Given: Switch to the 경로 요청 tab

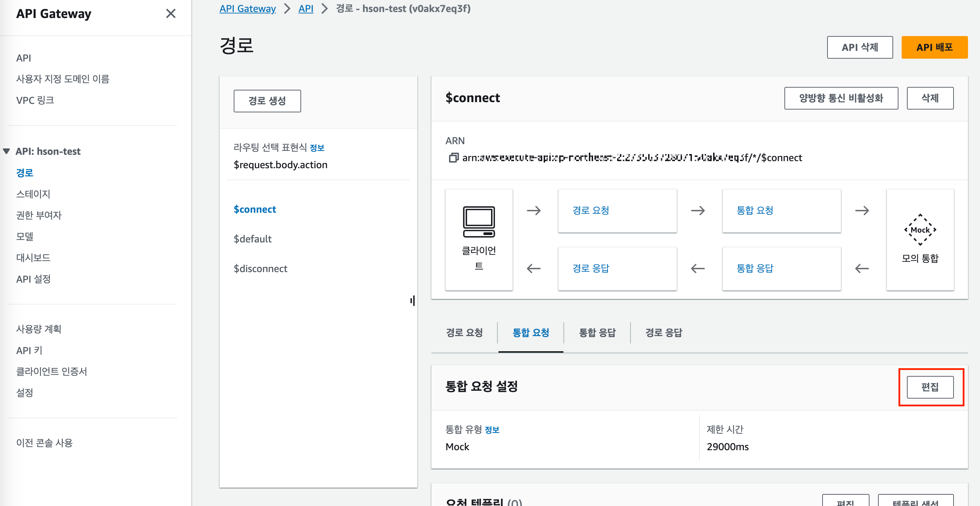Looking at the screenshot, I should tap(464, 333).
